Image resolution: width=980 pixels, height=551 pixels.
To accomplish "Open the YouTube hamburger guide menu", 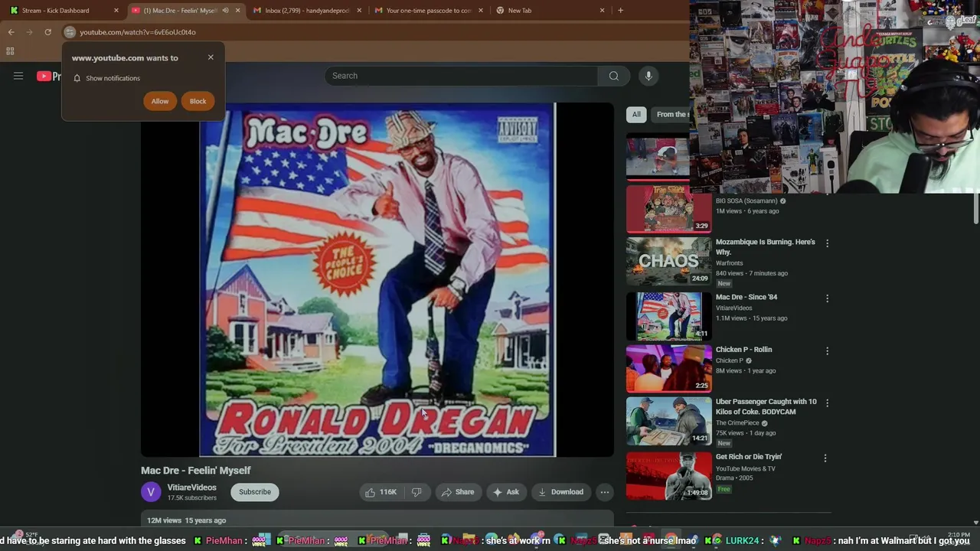I will [18, 76].
